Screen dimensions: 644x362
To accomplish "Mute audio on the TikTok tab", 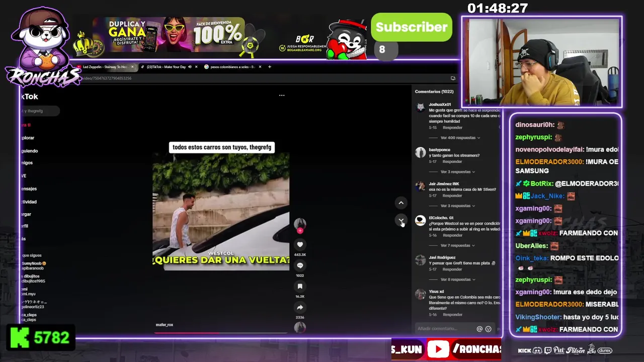I will [x=190, y=67].
